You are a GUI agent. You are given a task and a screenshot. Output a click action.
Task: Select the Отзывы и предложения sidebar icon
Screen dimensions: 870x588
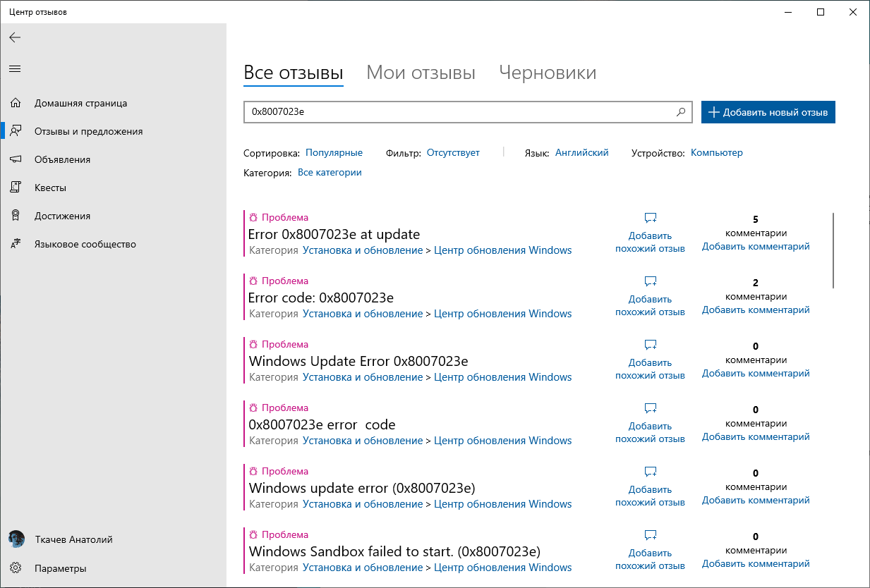click(x=16, y=131)
